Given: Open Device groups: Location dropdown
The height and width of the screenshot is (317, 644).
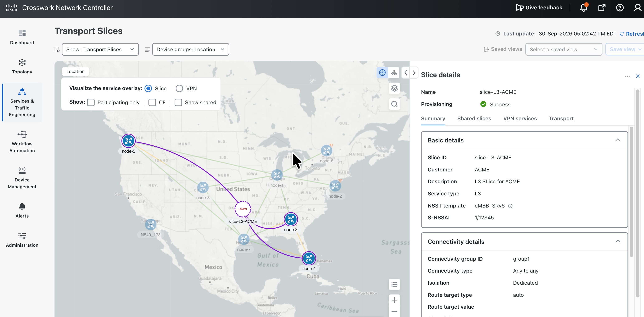Looking at the screenshot, I should click(x=190, y=49).
